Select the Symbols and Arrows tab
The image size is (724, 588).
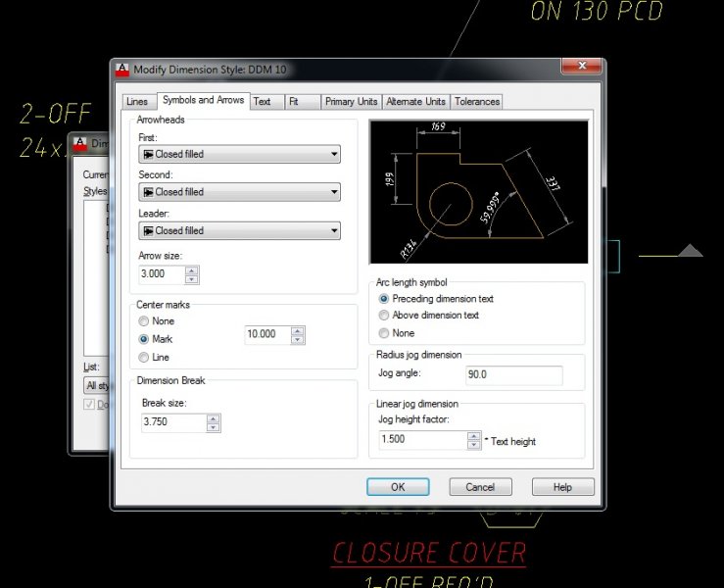[204, 100]
